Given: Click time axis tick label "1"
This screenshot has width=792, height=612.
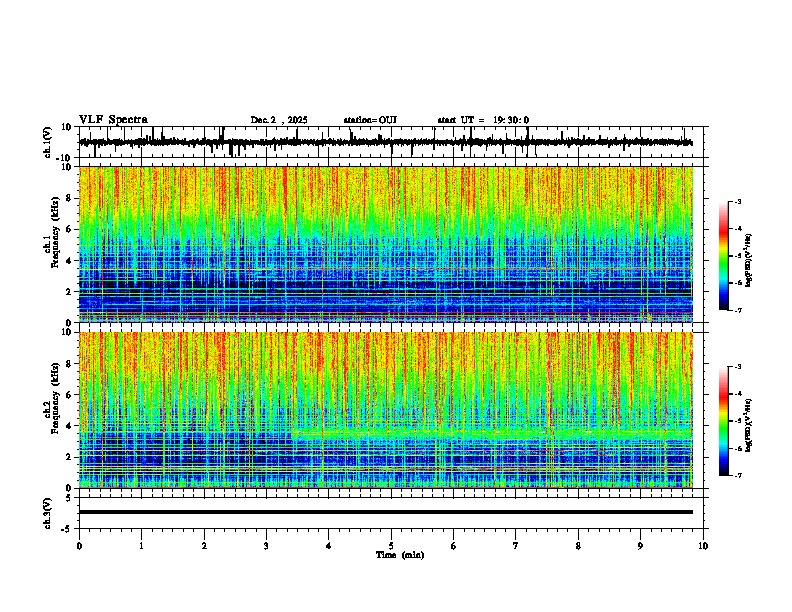Looking at the screenshot, I should pos(141,546).
